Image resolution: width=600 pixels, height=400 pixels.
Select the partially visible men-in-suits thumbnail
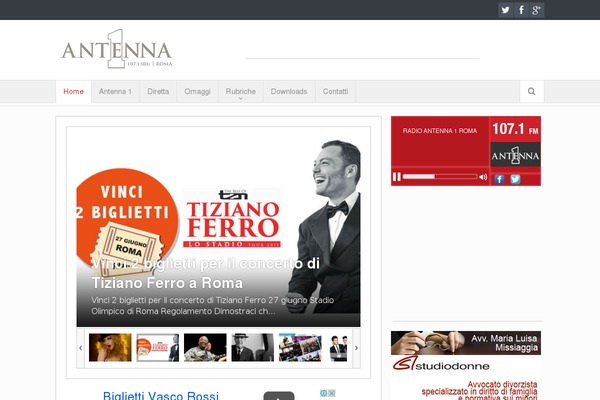[x=338, y=348]
